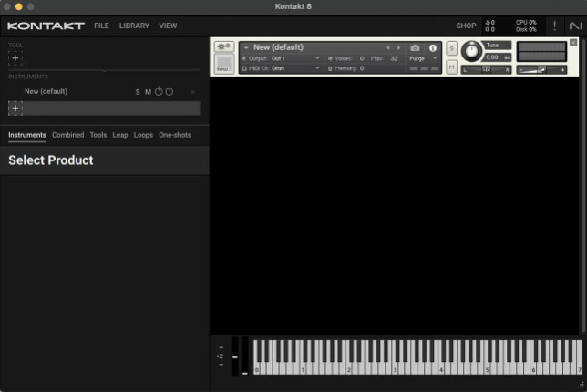Click the exclamation alert icon
The width and height of the screenshot is (587, 392).
(554, 26)
